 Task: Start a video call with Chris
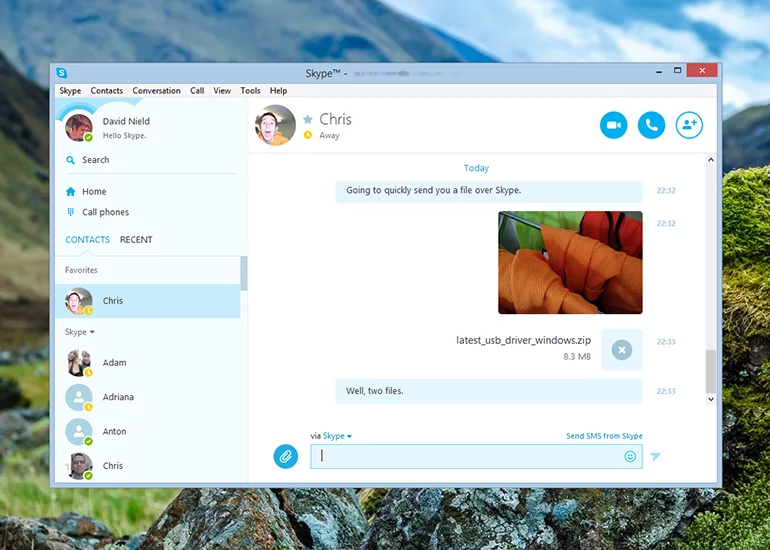[613, 125]
